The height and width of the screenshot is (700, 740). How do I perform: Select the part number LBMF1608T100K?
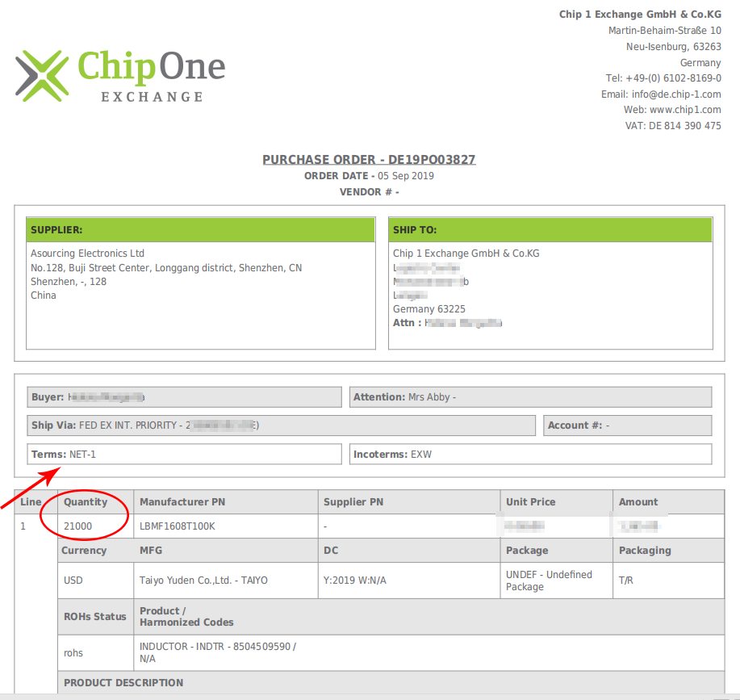click(x=178, y=526)
